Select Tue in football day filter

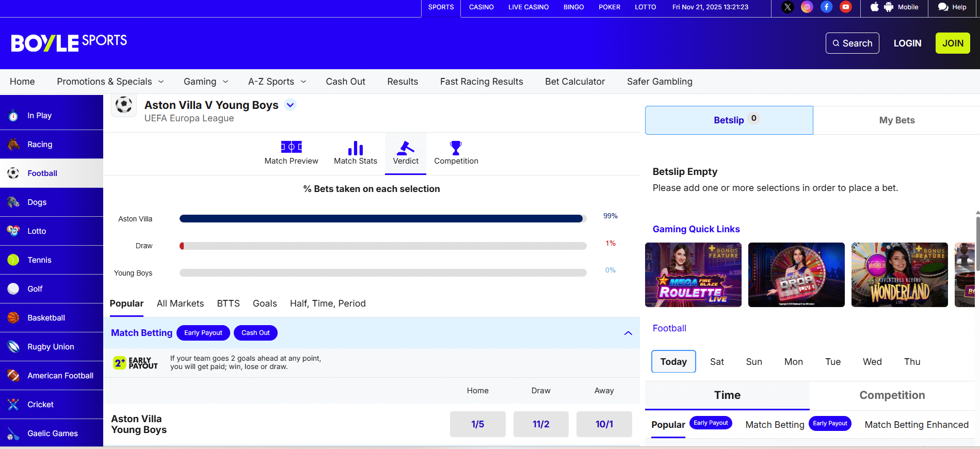(833, 362)
